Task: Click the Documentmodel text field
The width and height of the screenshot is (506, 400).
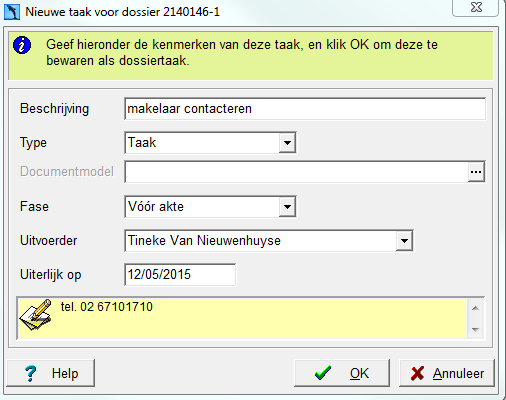Action: pyautogui.click(x=296, y=172)
